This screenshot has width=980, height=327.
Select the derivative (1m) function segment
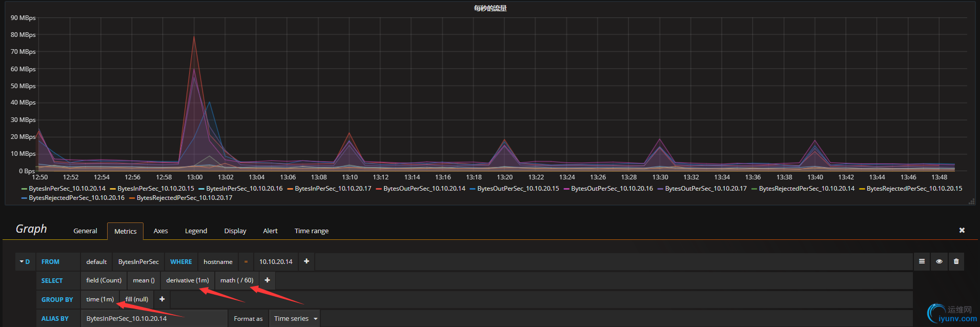188,280
